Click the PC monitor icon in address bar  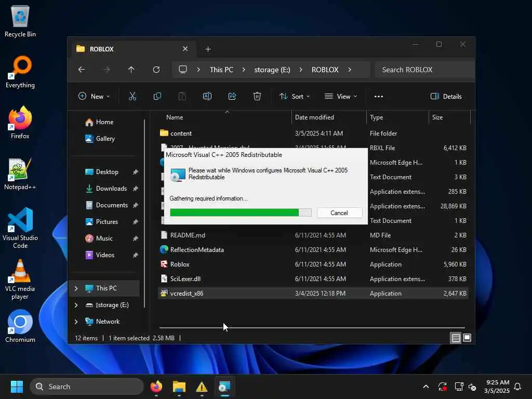(x=183, y=70)
